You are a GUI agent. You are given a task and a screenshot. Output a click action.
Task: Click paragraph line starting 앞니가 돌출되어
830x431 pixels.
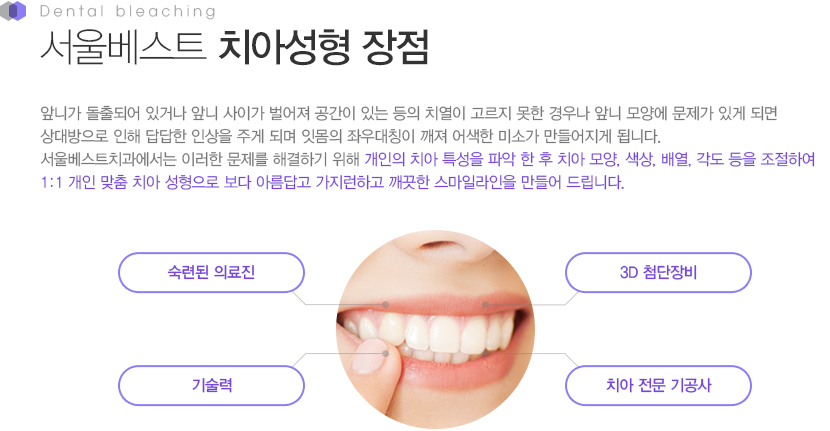[409, 113]
